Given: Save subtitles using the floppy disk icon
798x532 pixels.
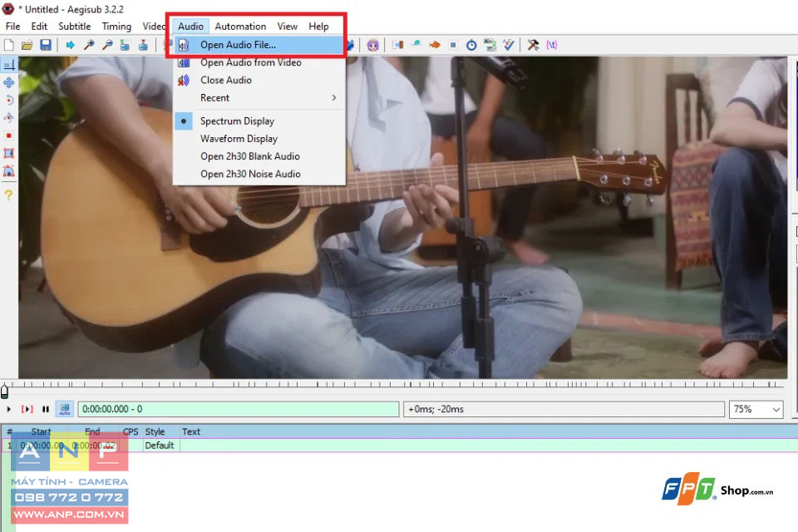Looking at the screenshot, I should pyautogui.click(x=46, y=46).
